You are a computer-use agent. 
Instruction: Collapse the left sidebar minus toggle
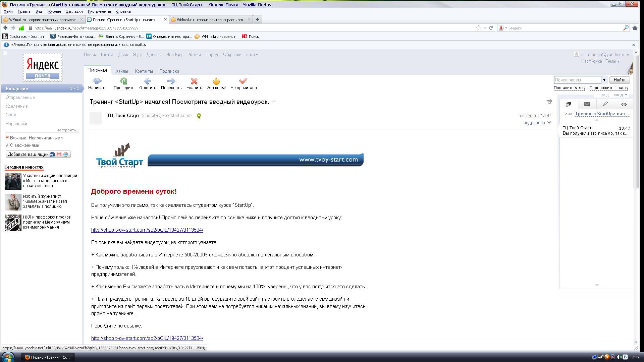tap(5, 53)
